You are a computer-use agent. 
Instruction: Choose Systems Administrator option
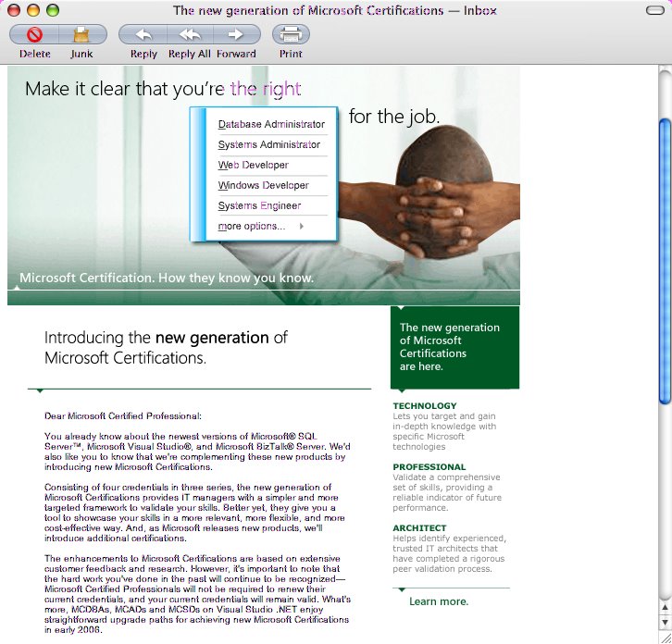[x=268, y=145]
